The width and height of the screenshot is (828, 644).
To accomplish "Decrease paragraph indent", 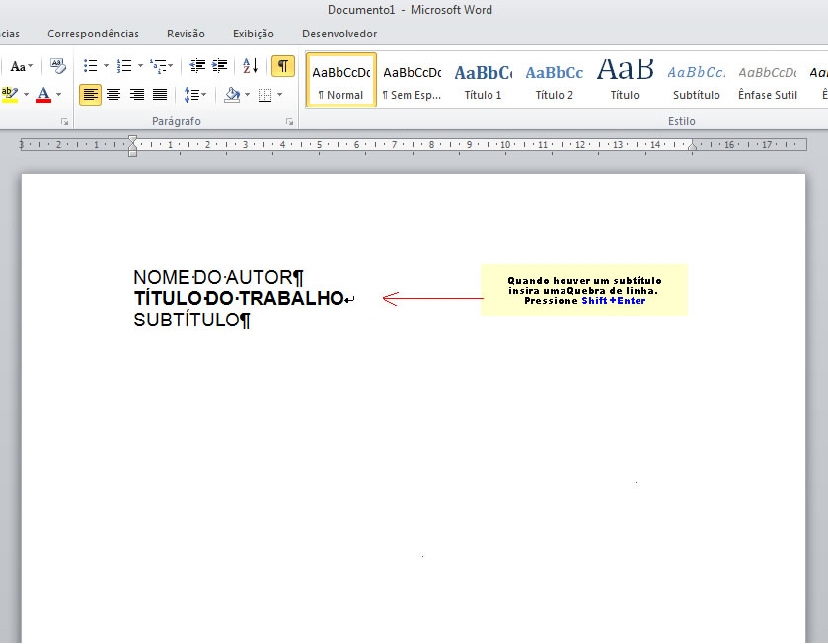I will (197, 66).
